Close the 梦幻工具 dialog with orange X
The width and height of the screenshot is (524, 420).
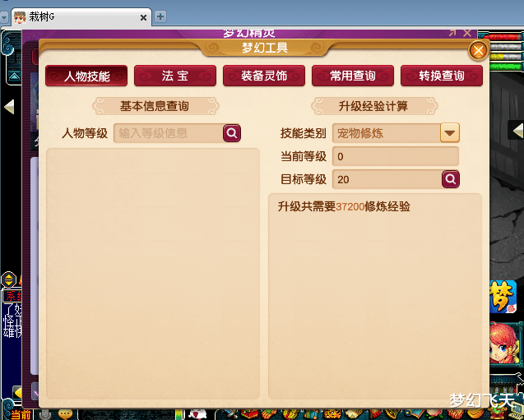pos(478,51)
